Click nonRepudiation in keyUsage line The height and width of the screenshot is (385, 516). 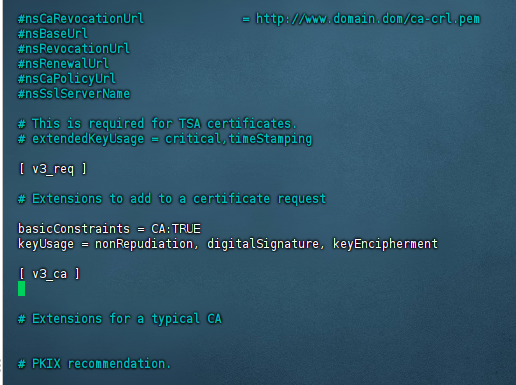144,244
